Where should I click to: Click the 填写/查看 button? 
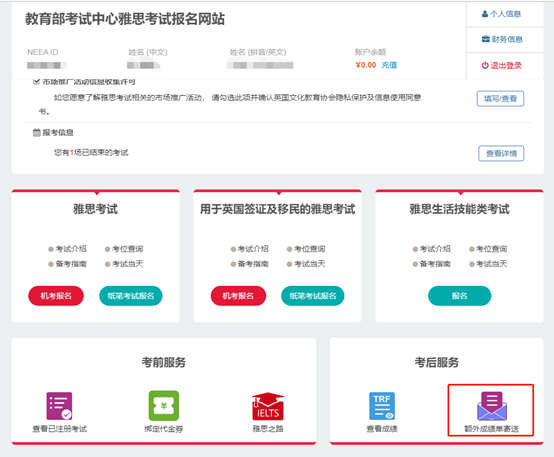500,99
